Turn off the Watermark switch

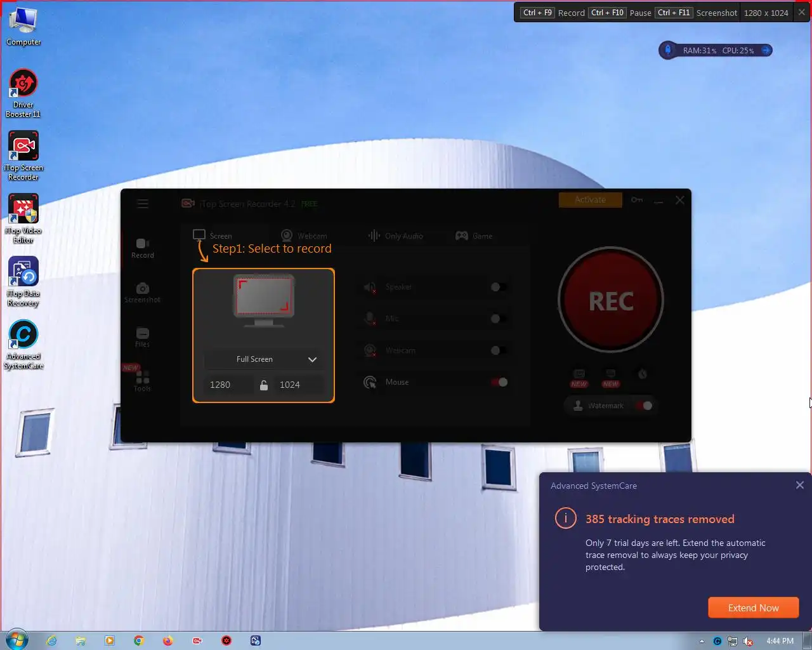pos(644,406)
